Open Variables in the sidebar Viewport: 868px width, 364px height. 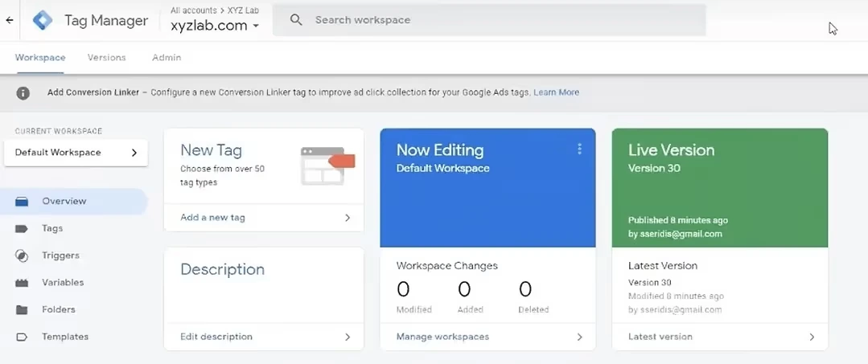(x=63, y=283)
